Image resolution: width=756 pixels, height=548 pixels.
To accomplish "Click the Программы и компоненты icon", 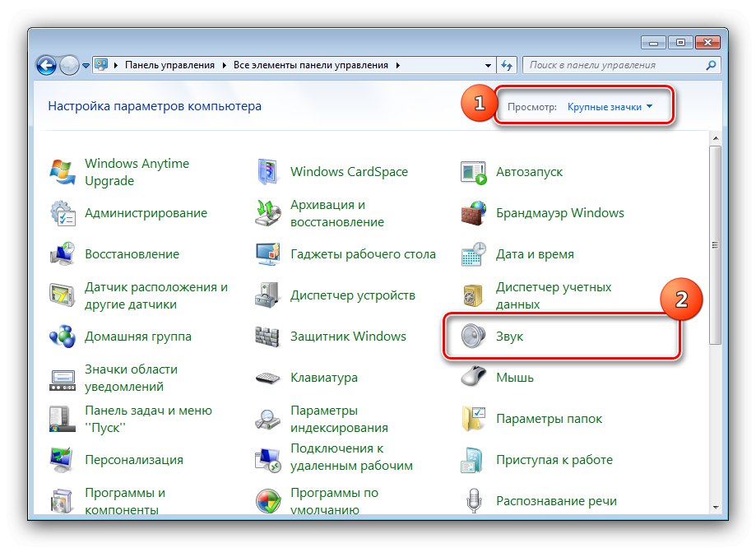I will pyautogui.click(x=63, y=501).
